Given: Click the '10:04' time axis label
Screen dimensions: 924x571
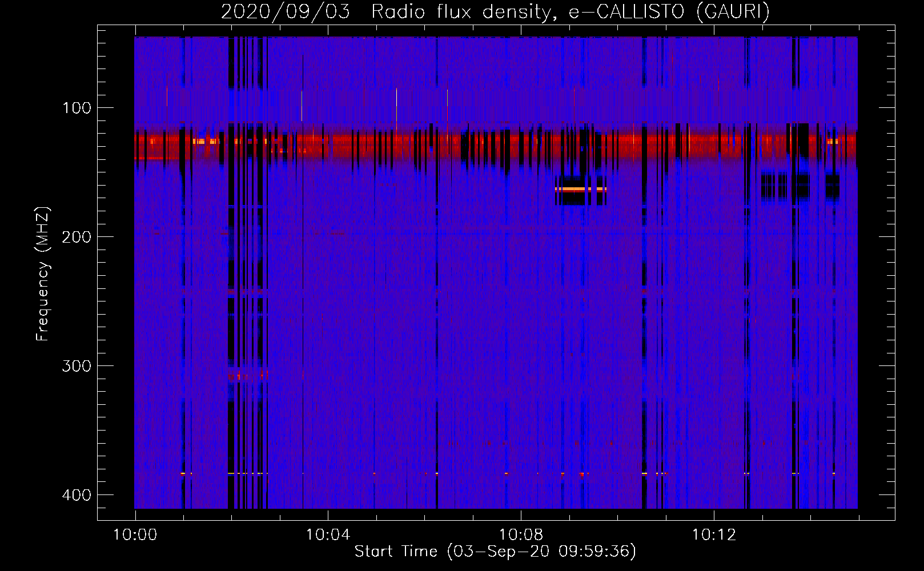Looking at the screenshot, I should coord(328,535).
